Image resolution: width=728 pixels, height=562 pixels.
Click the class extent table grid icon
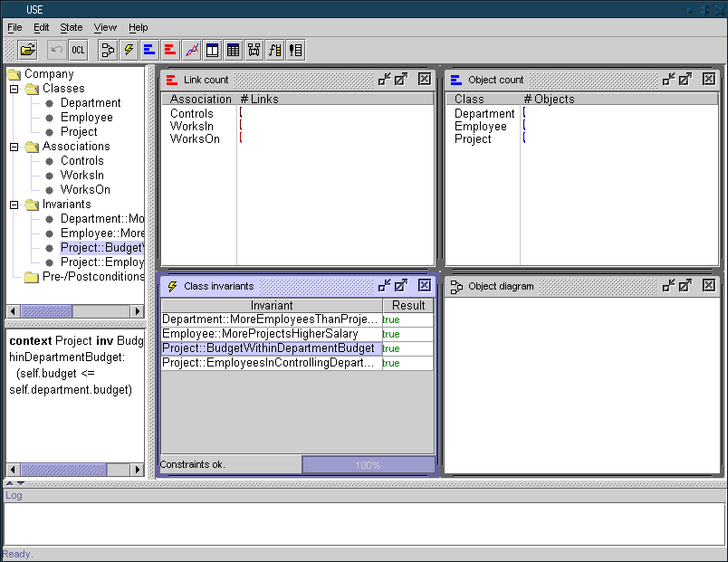pos(233,50)
